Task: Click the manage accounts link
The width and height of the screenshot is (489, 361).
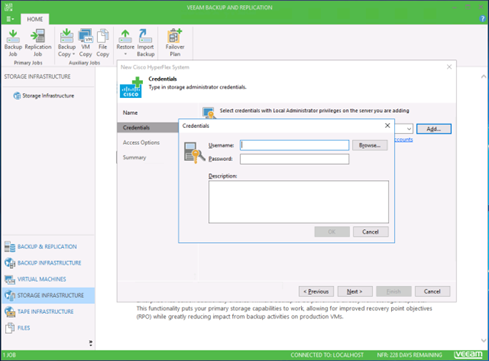Action: tap(404, 139)
